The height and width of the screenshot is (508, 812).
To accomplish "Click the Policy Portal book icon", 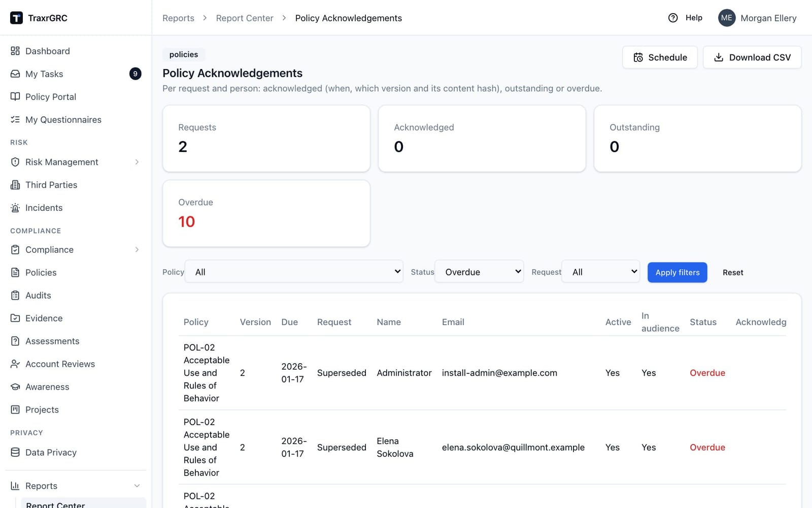I will click(x=15, y=97).
